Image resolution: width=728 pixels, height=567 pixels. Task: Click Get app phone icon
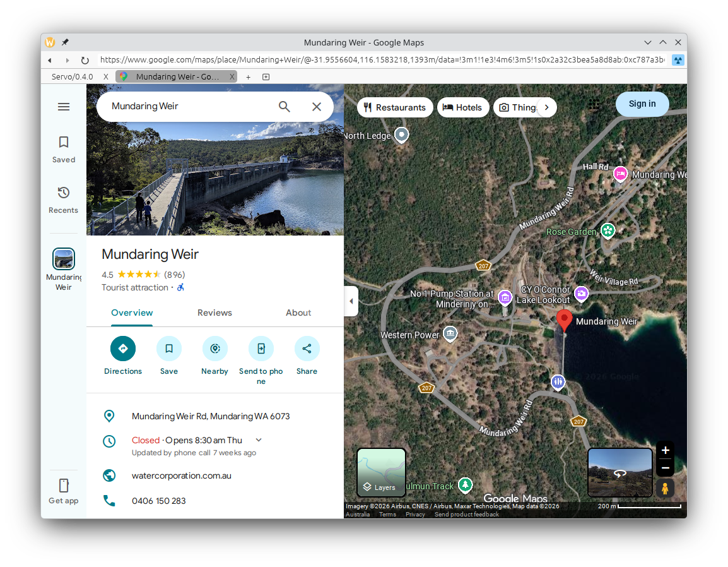tap(64, 486)
